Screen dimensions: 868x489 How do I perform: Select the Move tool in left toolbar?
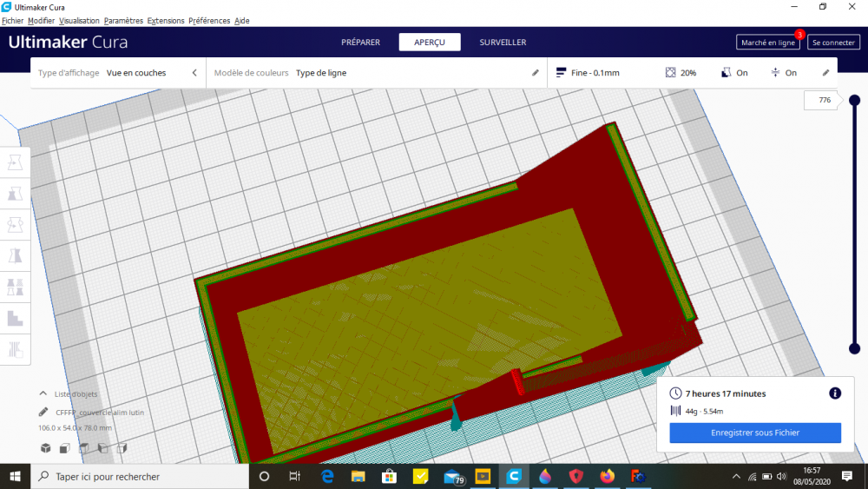click(x=15, y=162)
